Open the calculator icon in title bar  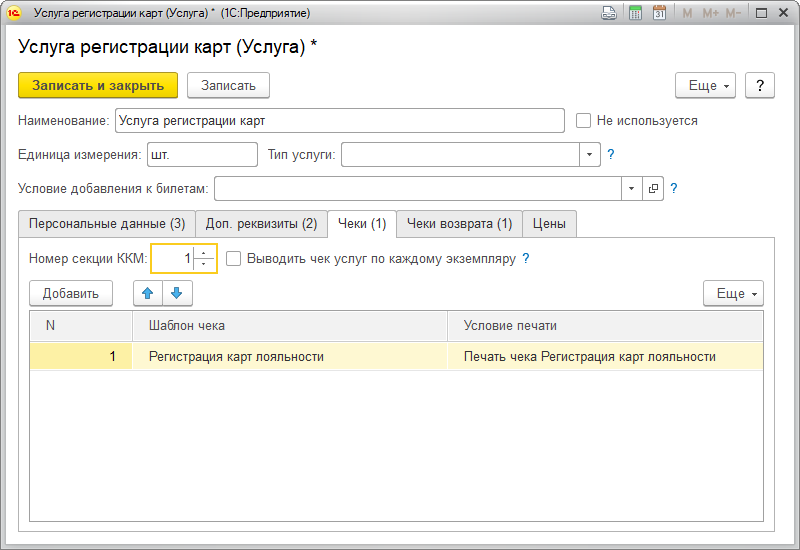point(635,13)
